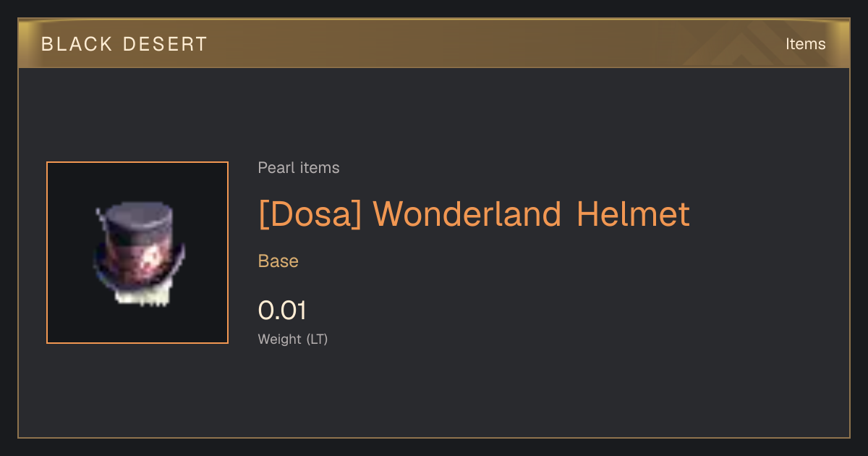Select the orange-framed item thumbnail box
The height and width of the screenshot is (456, 868).
click(x=137, y=253)
